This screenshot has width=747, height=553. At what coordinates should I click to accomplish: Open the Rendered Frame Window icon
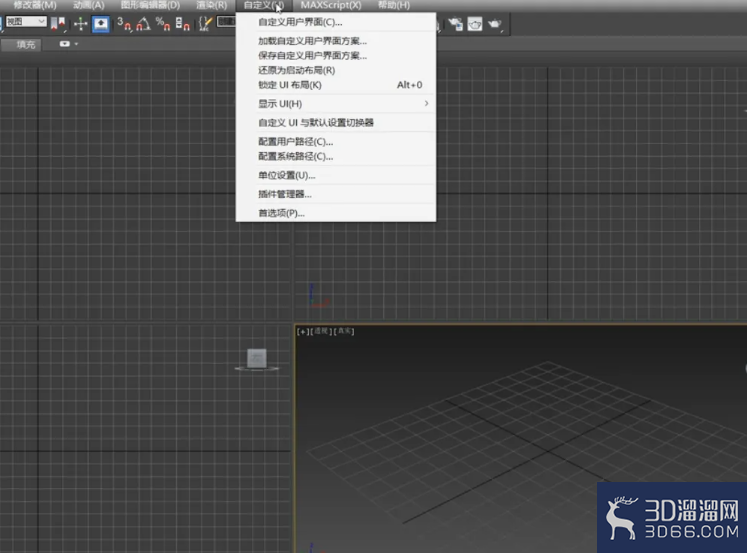coord(475,24)
